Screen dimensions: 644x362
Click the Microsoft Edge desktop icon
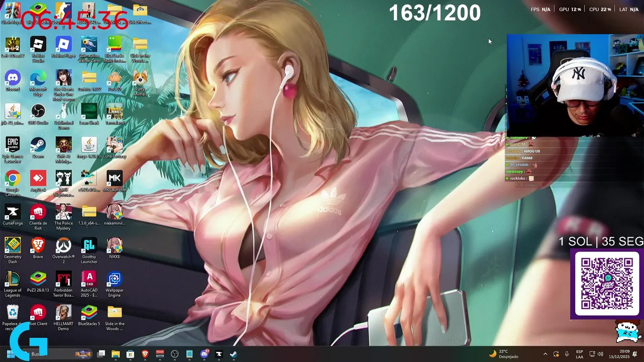tap(38, 83)
